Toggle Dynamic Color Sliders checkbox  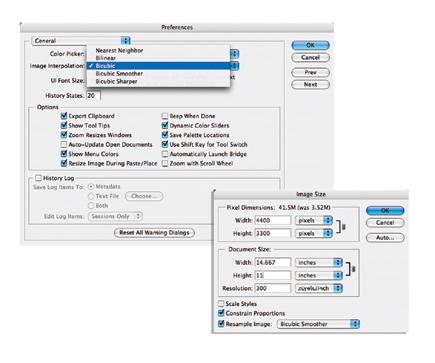click(165, 125)
